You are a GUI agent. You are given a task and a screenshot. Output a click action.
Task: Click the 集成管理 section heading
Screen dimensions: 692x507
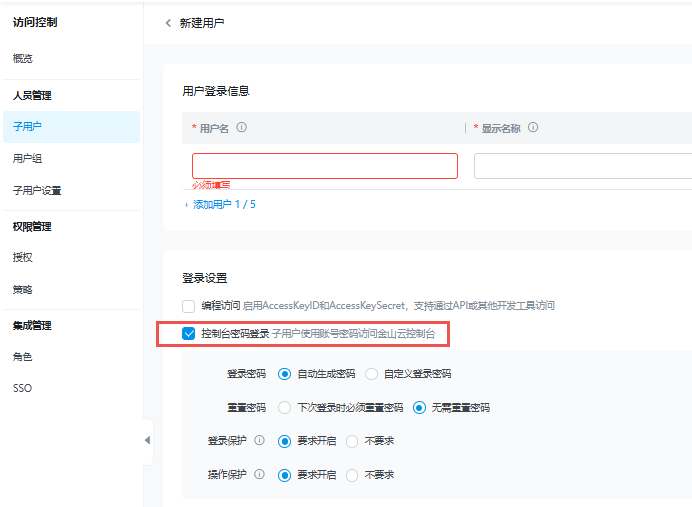click(32, 326)
